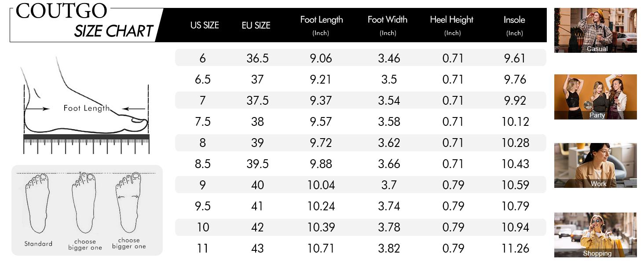
Task: Click the US SIZE column header
Action: 205,26
